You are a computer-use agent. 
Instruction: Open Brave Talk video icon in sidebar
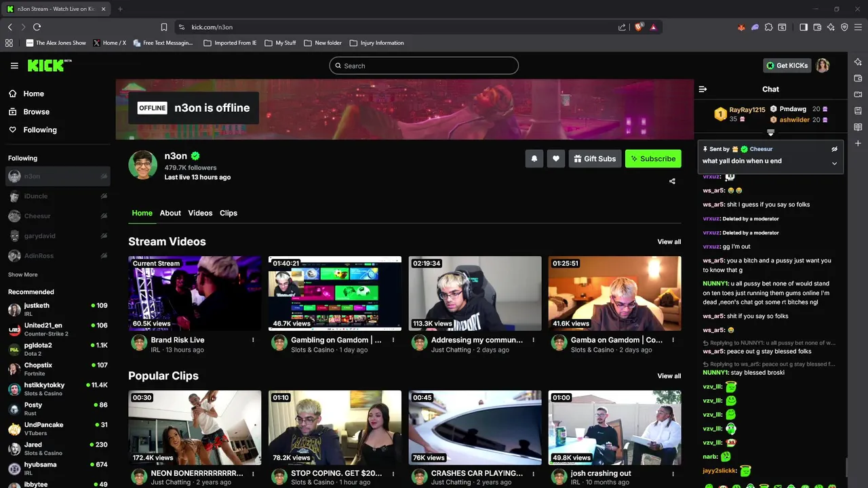[x=858, y=94]
